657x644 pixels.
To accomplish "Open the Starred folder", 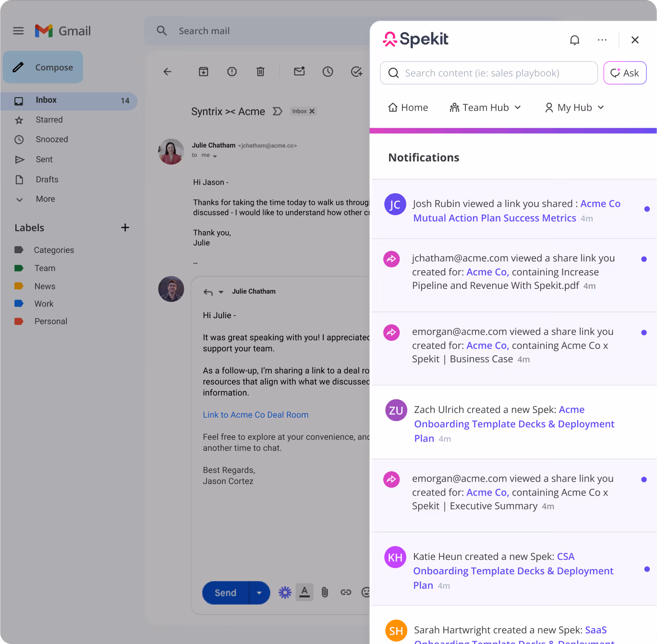I will pos(49,120).
